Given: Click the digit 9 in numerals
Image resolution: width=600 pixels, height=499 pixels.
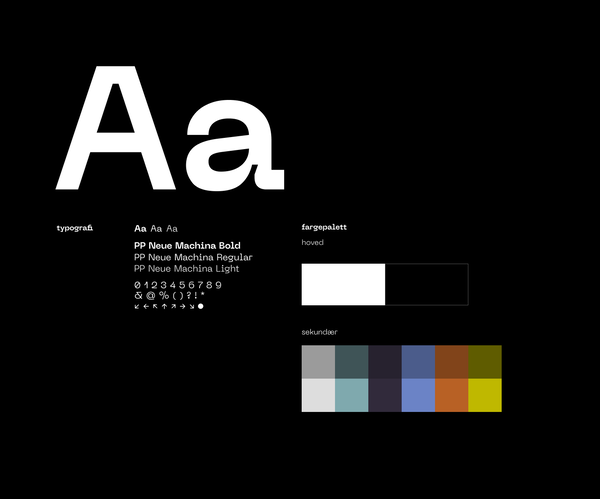Looking at the screenshot, I should click(218, 285).
